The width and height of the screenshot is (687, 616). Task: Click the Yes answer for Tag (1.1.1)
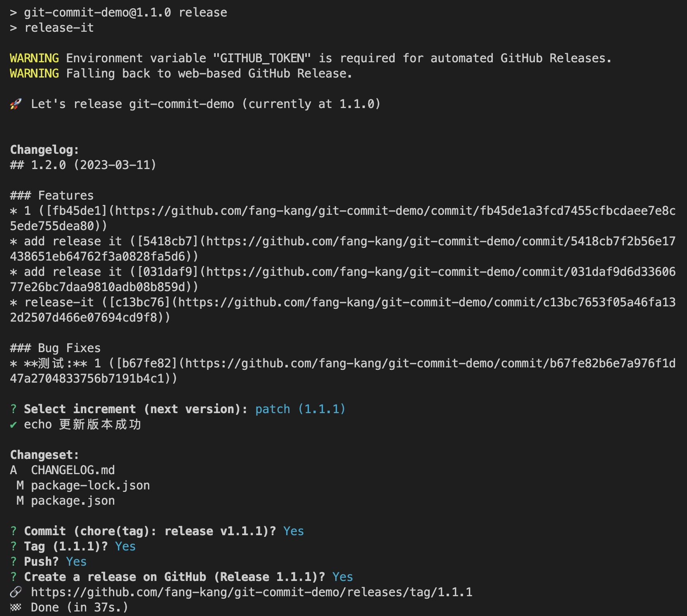[125, 546]
